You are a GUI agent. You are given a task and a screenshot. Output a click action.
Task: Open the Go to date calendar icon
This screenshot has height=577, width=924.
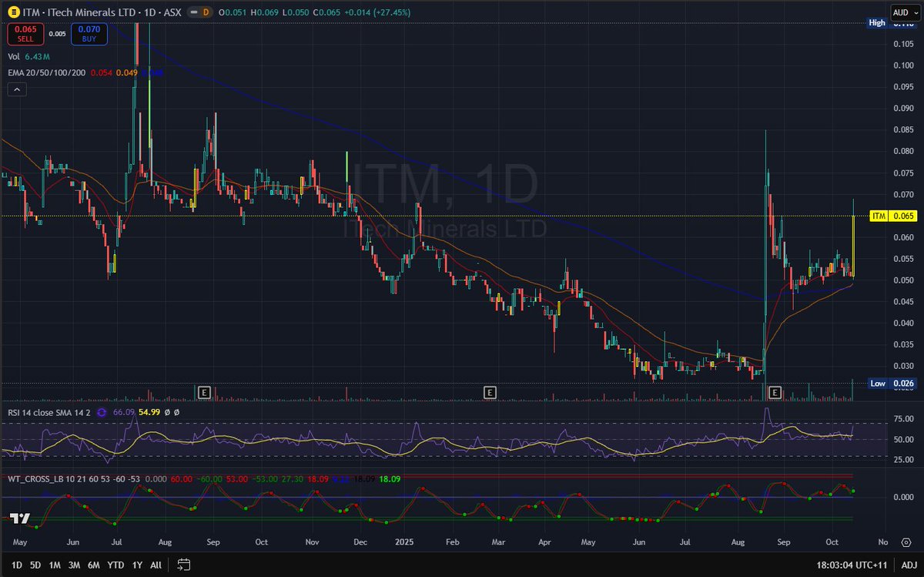click(x=183, y=565)
